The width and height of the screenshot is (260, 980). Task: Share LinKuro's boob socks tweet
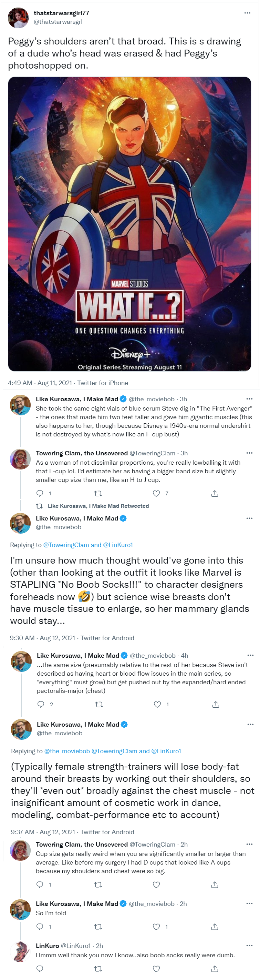[215, 969]
